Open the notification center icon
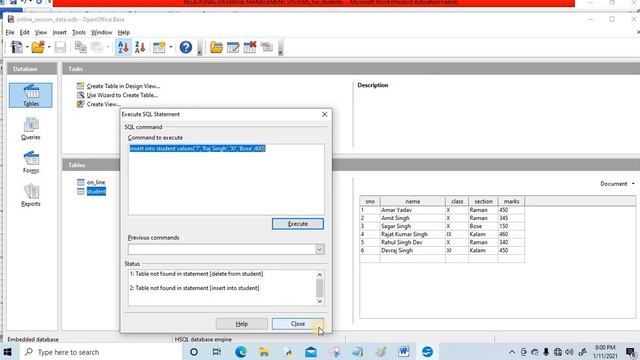This screenshot has width=640, height=360. pyautogui.click(x=631, y=352)
